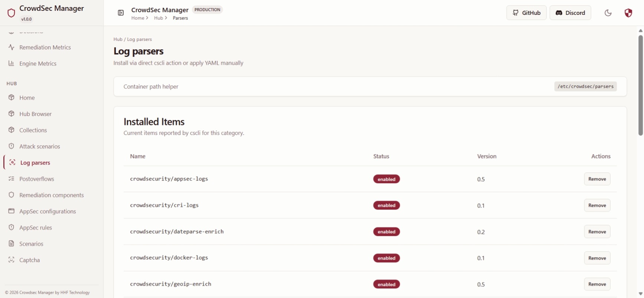Image resolution: width=644 pixels, height=298 pixels.
Task: Open the GitHub link
Action: [x=526, y=13]
